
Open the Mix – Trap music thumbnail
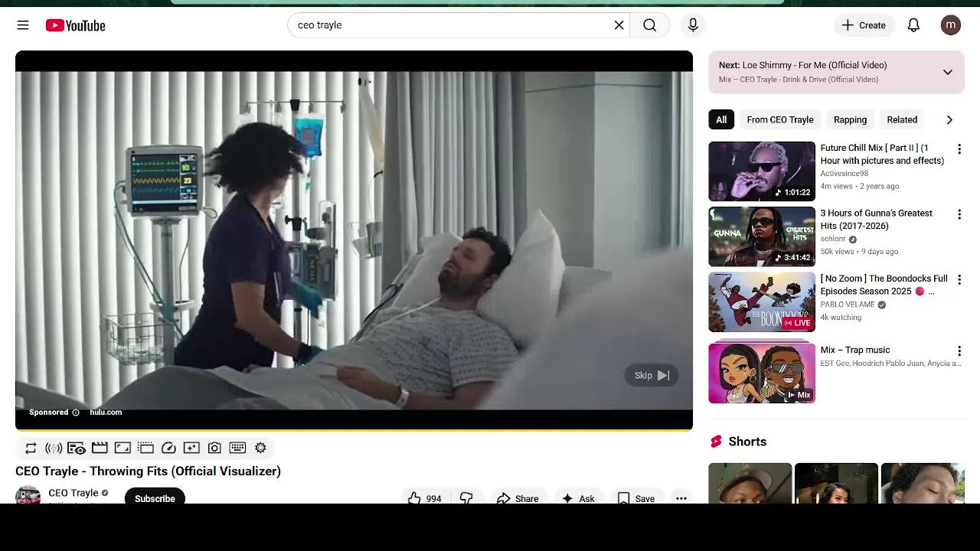pyautogui.click(x=762, y=373)
